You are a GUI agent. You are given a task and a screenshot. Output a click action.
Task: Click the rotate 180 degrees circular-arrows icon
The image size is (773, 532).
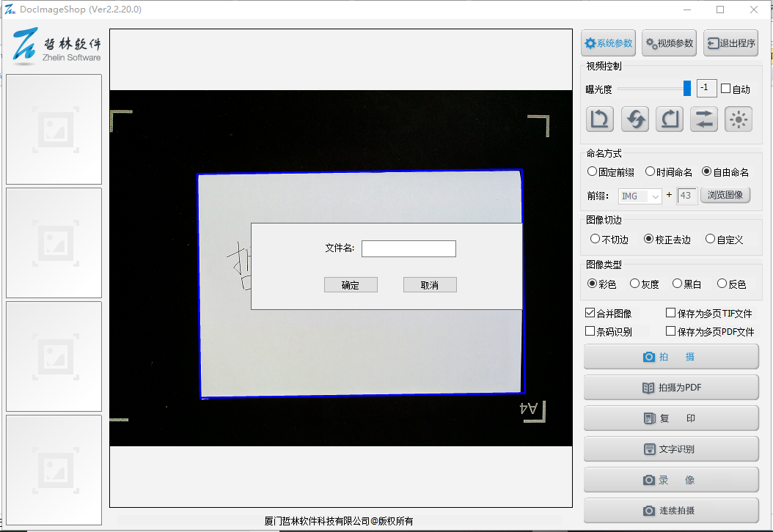(635, 119)
